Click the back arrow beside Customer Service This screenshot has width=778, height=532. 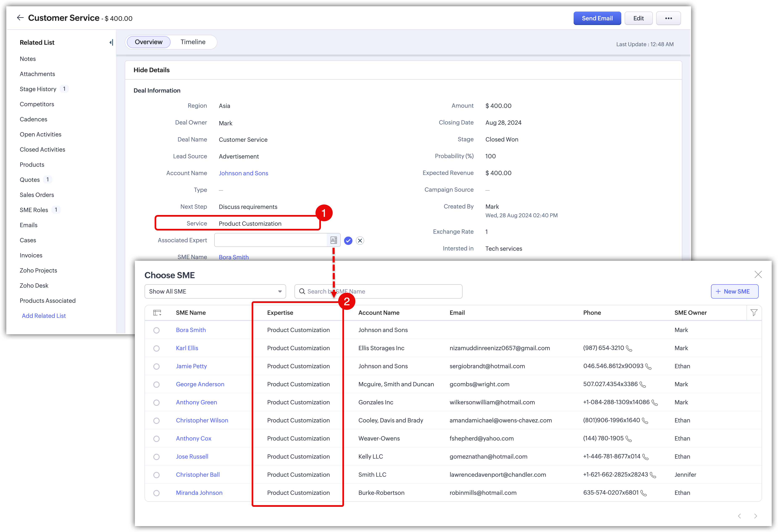(20, 18)
